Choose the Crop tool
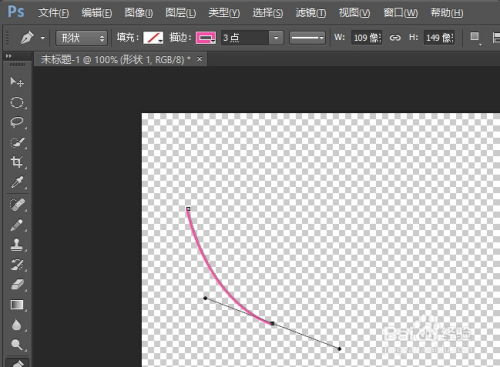The image size is (500, 367). pyautogui.click(x=17, y=162)
